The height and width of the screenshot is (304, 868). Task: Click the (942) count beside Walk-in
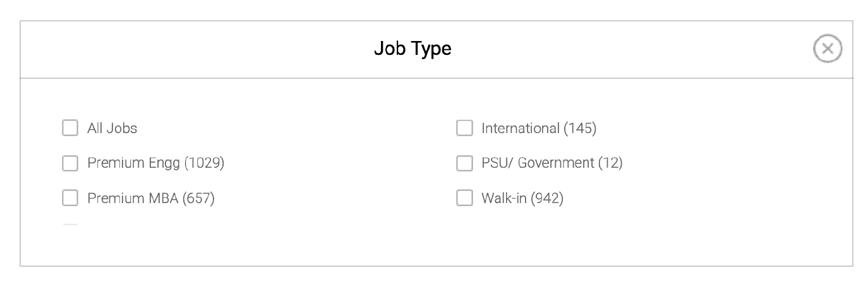click(x=547, y=199)
